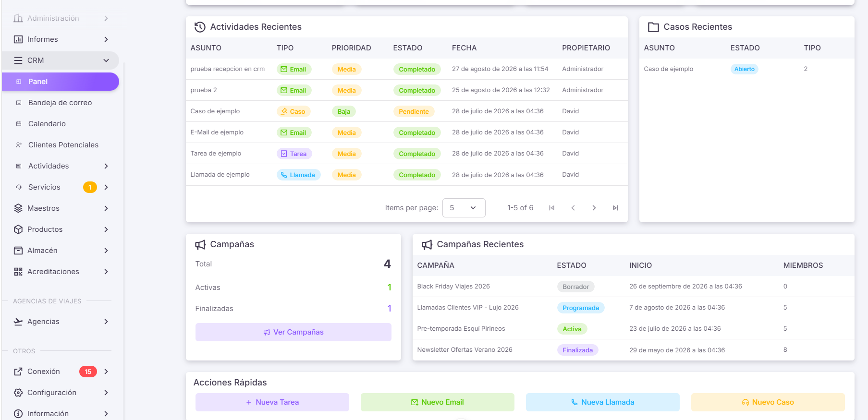Click the Maestros layers icon
Image resolution: width=868 pixels, height=420 pixels.
(x=18, y=208)
